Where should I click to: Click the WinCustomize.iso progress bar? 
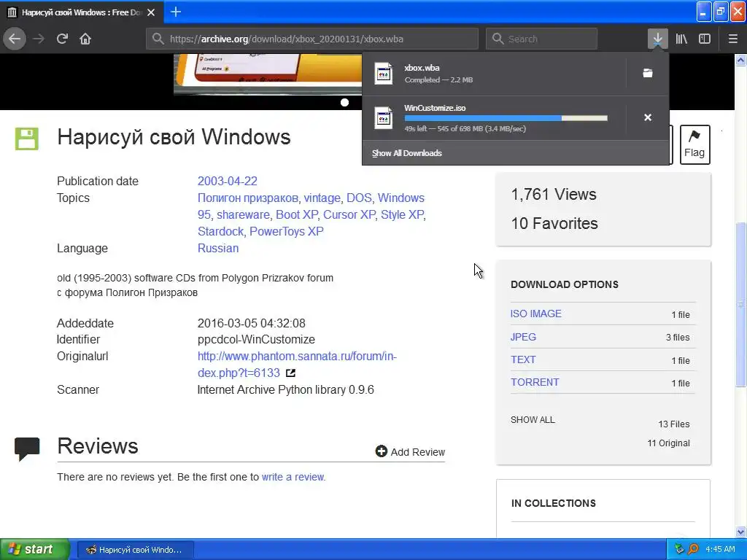(506, 118)
